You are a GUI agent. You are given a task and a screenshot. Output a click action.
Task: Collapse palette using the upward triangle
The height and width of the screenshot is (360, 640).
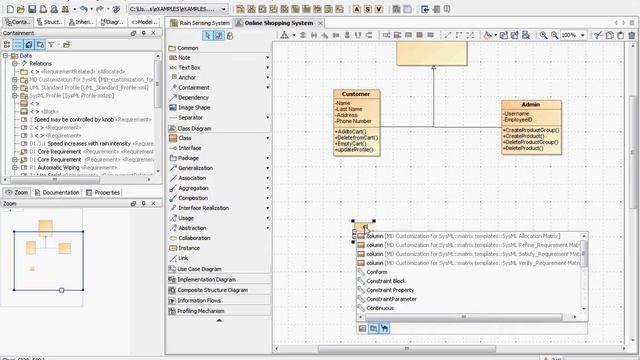pos(219,320)
